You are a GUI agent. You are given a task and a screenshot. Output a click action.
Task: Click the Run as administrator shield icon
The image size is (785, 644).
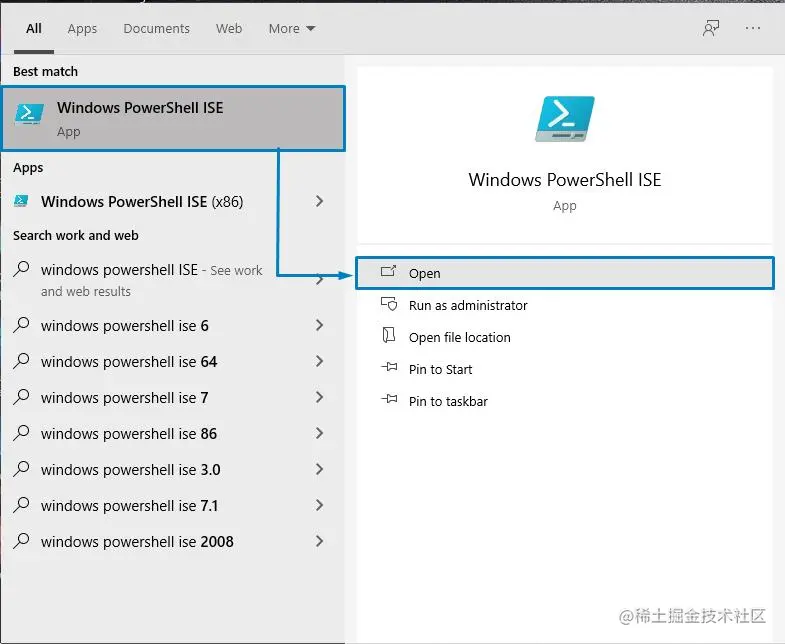(389, 304)
